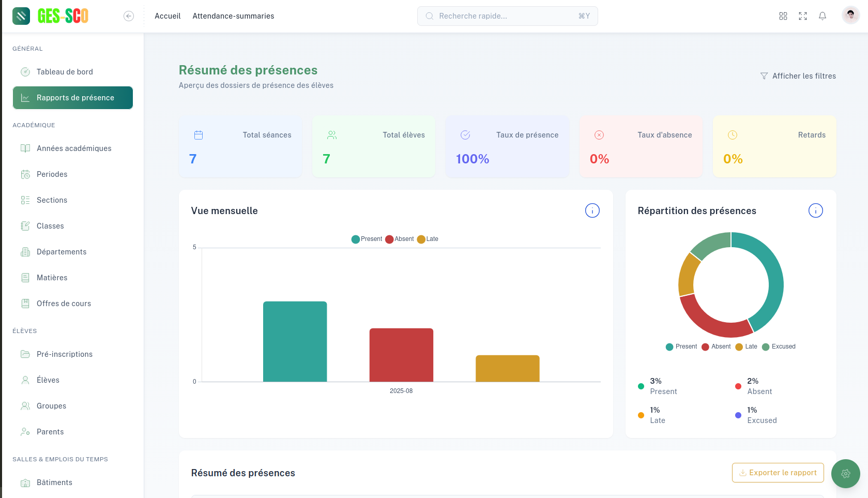
Task: Select the Rapports de présence chart icon
Action: click(x=25, y=98)
